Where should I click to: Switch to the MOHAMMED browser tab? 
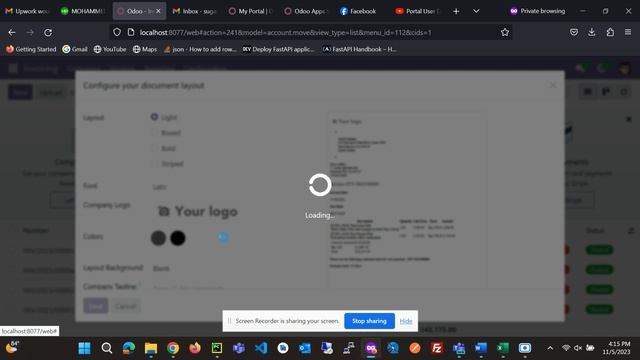pyautogui.click(x=83, y=11)
